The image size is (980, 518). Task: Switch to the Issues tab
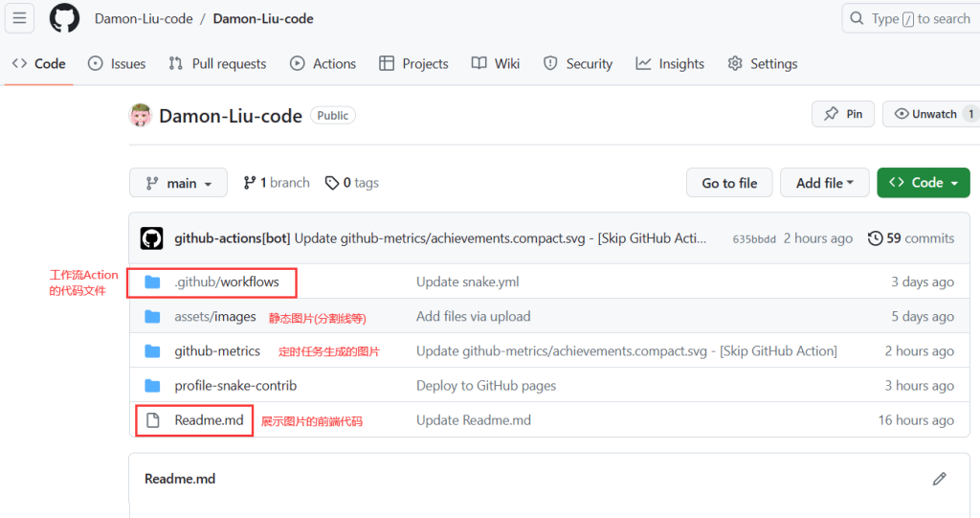pos(117,64)
